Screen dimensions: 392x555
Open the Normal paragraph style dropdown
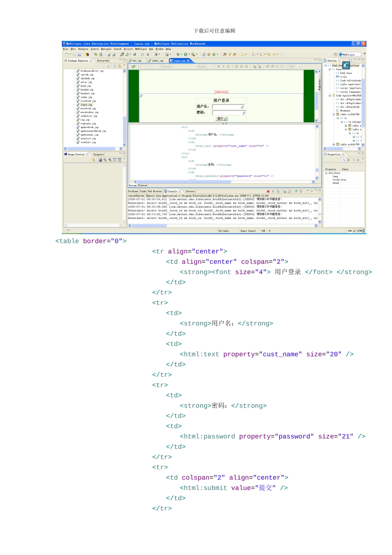point(205,66)
